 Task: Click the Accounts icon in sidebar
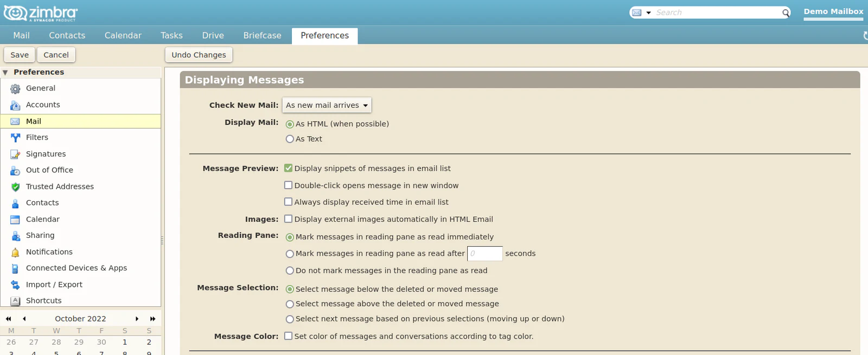pyautogui.click(x=15, y=105)
